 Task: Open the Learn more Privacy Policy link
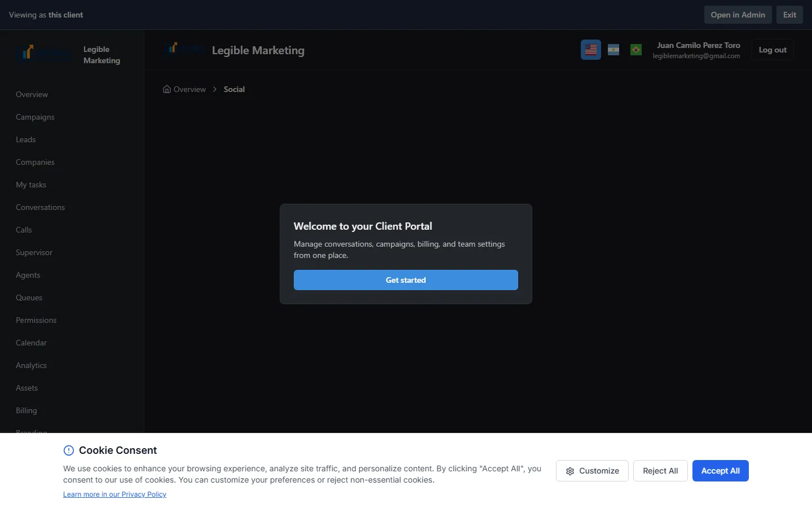pyautogui.click(x=114, y=494)
